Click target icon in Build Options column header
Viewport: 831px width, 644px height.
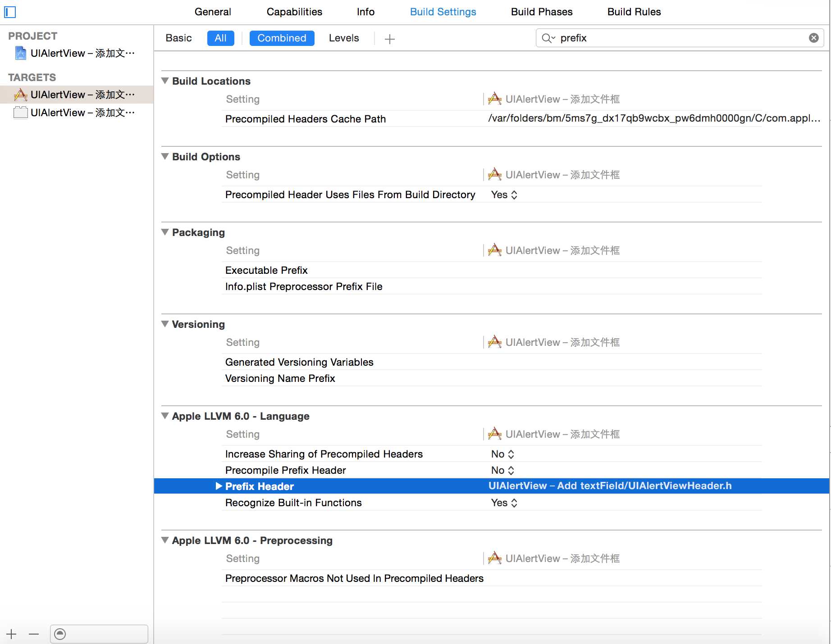[495, 174]
